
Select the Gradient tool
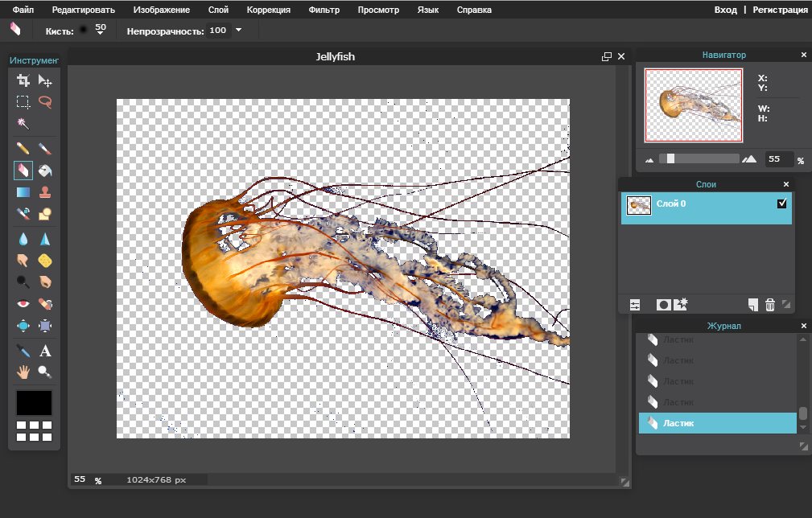tap(23, 192)
